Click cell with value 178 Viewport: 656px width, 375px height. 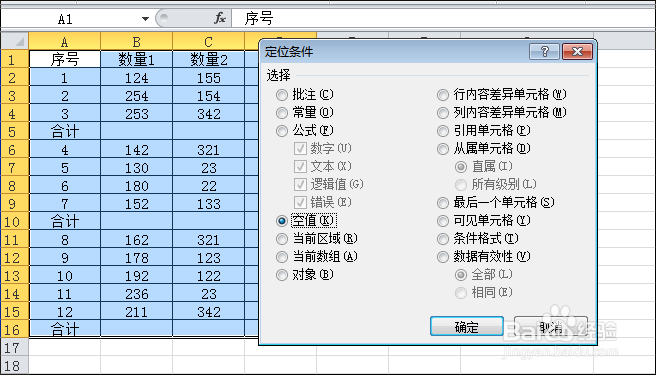[x=136, y=257]
